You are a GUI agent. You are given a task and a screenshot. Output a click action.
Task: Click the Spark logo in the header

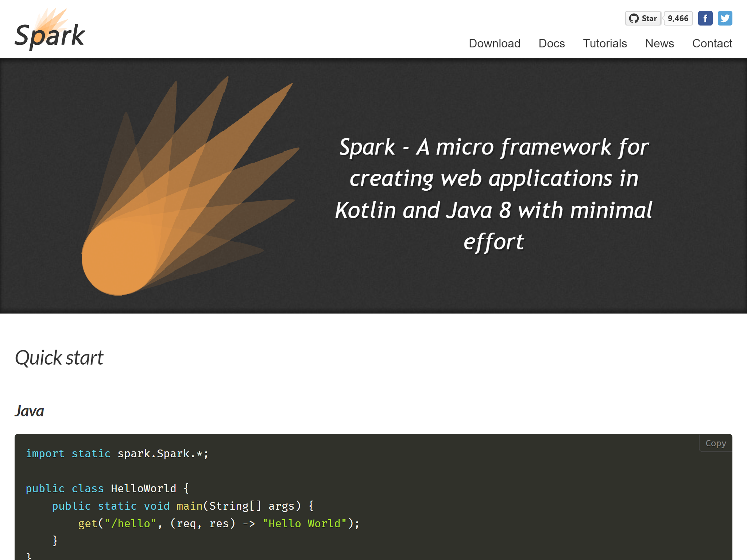(50, 29)
